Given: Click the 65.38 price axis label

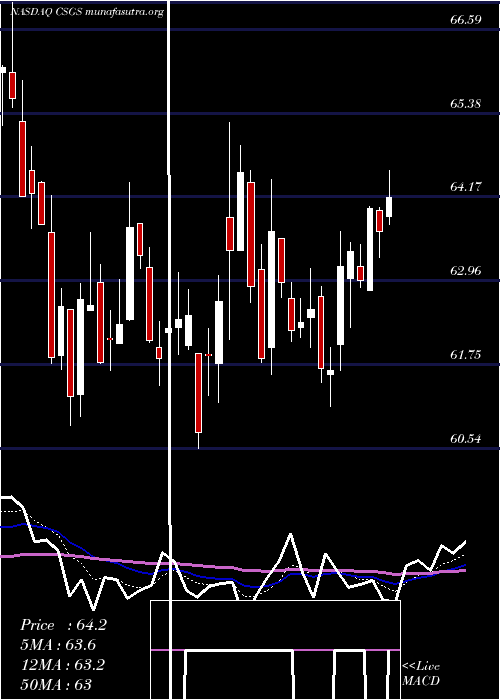Looking at the screenshot, I should tap(466, 104).
